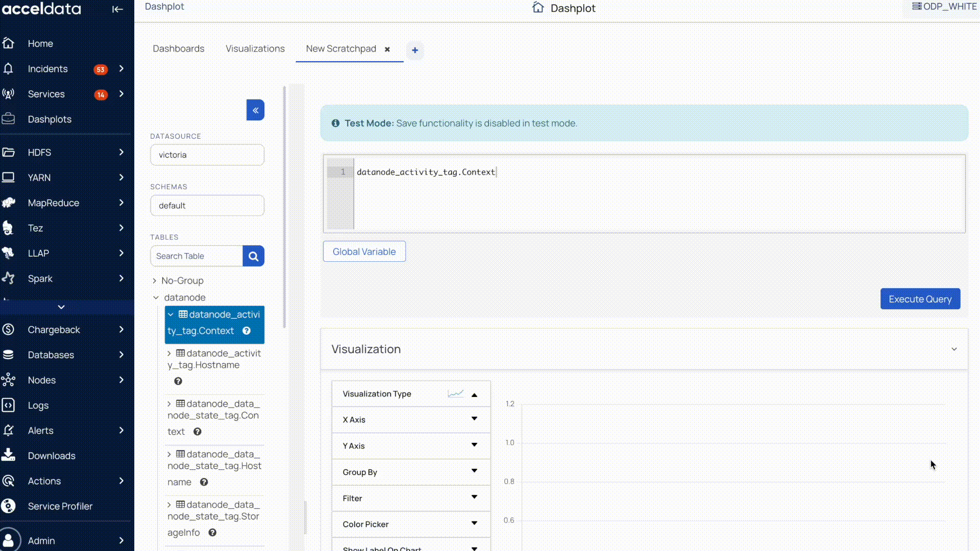This screenshot has height=551, width=980.
Task: Close the New Scratchpad tab
Action: pyautogui.click(x=387, y=49)
